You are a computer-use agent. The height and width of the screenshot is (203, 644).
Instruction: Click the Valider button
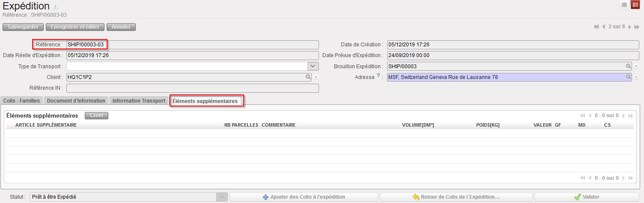coord(587,197)
